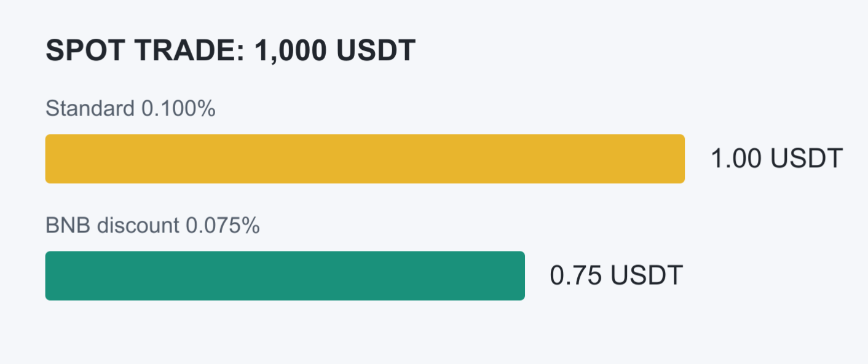Viewport: 868px width, 364px height.
Task: Click the yellow Standard fee bar
Action: tap(365, 159)
